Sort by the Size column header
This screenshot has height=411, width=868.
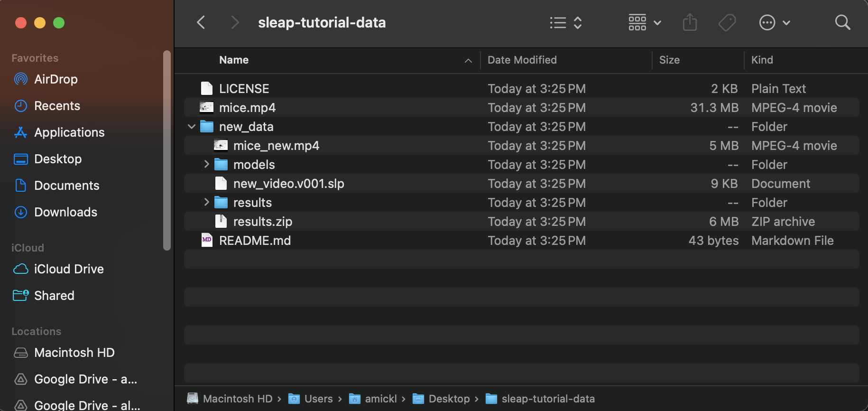(x=669, y=60)
